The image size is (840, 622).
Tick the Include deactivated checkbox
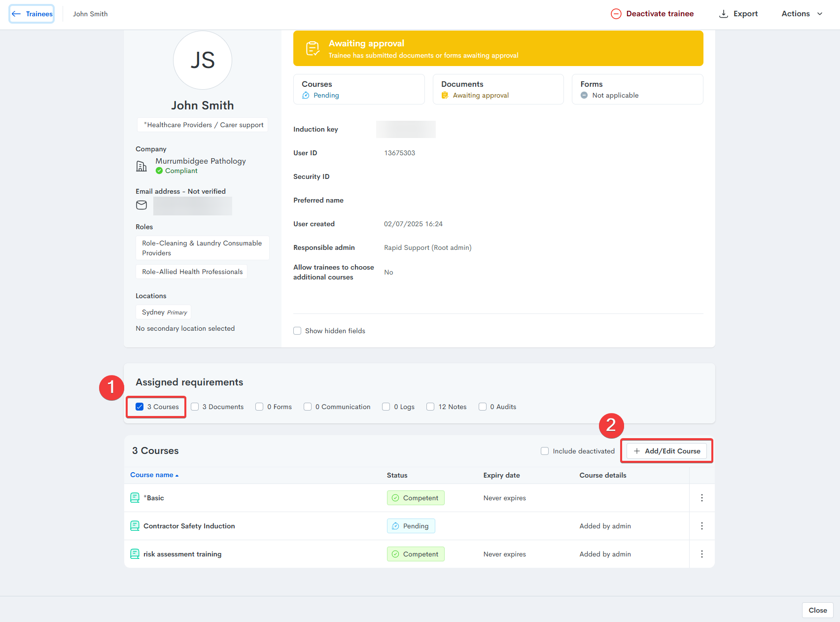coord(545,451)
